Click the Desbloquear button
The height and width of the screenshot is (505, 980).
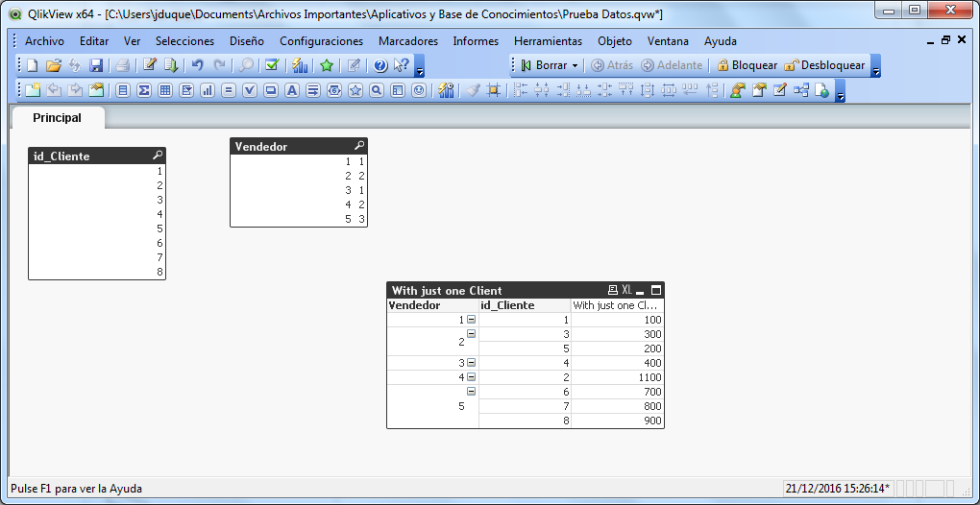pos(824,65)
